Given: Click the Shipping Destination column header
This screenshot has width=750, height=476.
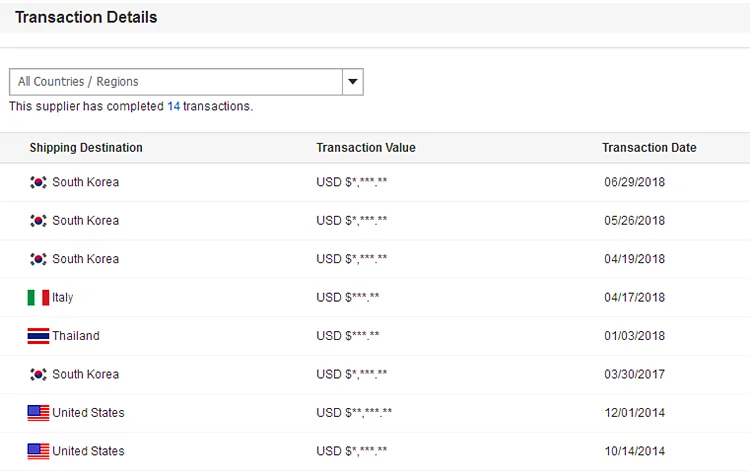Looking at the screenshot, I should 86,148.
